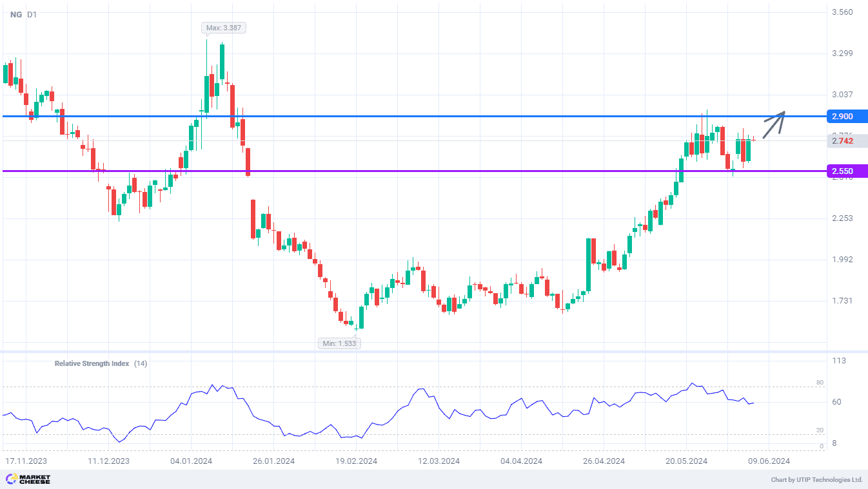Click the Max: 3.387 price marker
Screen dimensions: 868x489
click(x=224, y=28)
